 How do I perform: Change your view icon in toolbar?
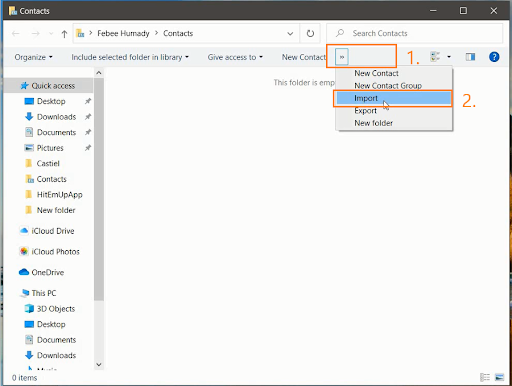click(x=435, y=57)
